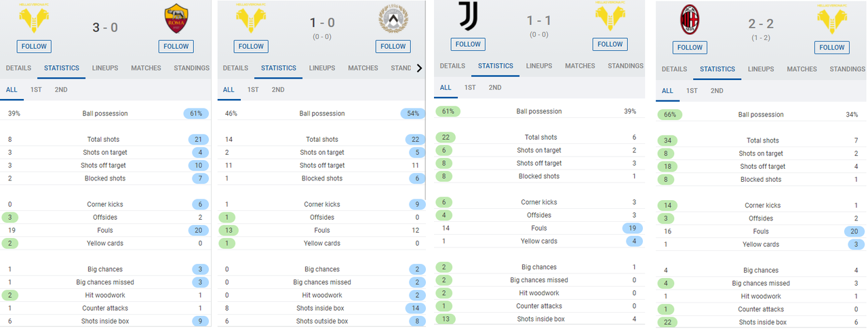Screen dimensions: 868x331
Task: Click the AS Roma team crest
Action: tap(176, 20)
